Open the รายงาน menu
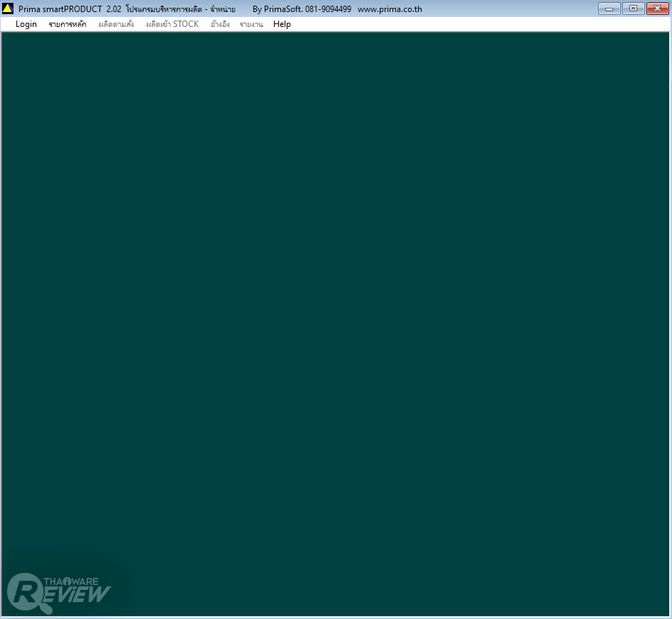This screenshot has height=619, width=672. pyautogui.click(x=251, y=24)
